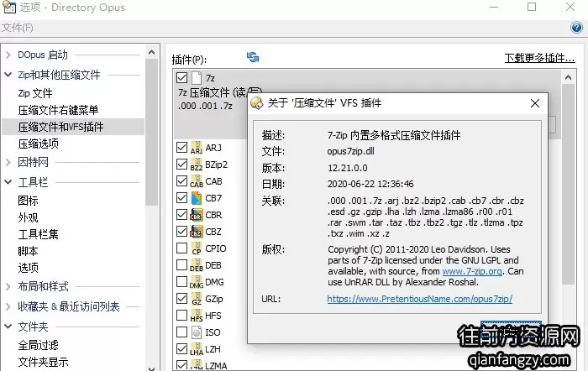Open the 全局过滤 settings page
588x371 pixels.
coord(39,345)
